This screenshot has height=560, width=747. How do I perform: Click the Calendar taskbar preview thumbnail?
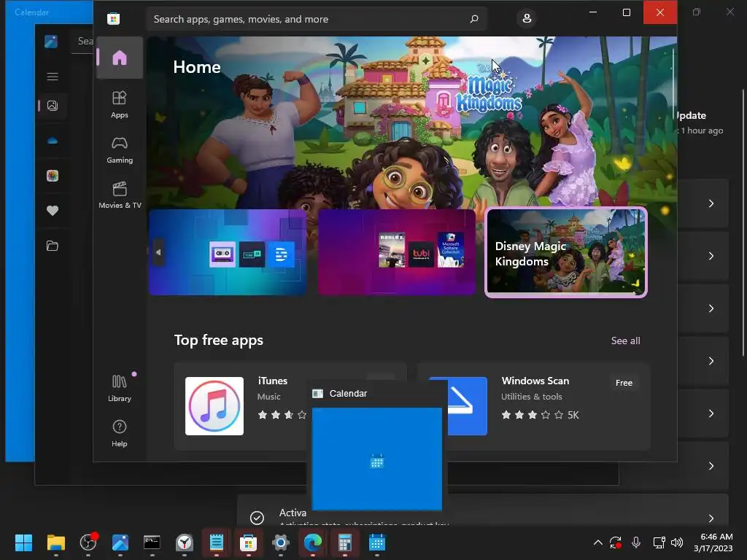click(x=377, y=458)
